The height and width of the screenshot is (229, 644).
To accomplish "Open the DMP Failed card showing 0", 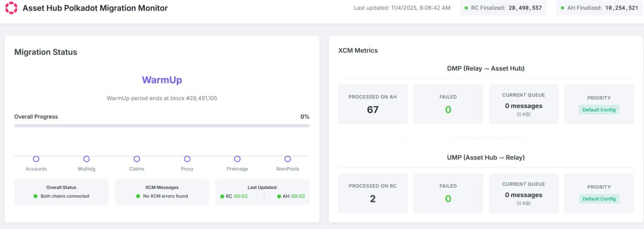I will [448, 104].
